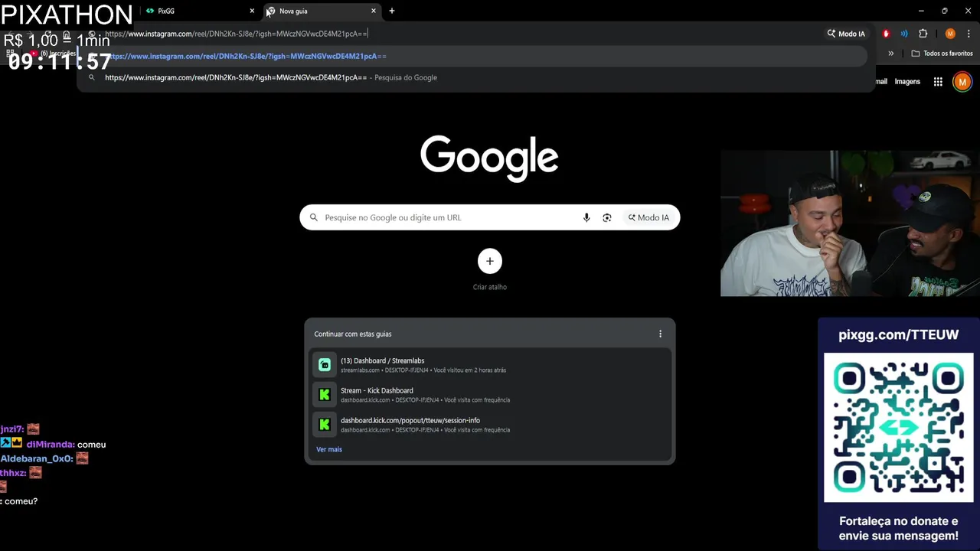Click the magnifier icon in search box
The height and width of the screenshot is (551, 980).
coord(313,217)
